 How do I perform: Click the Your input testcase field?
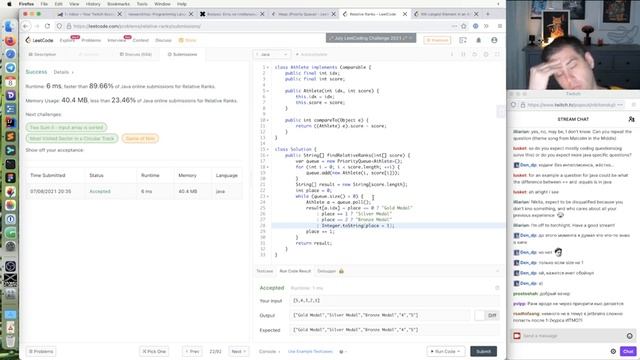point(394,300)
